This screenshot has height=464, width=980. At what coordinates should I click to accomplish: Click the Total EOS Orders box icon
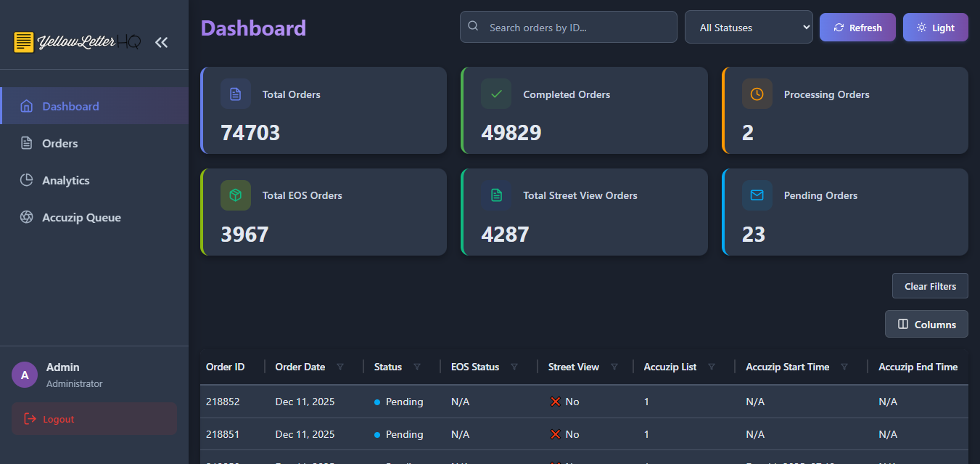235,195
